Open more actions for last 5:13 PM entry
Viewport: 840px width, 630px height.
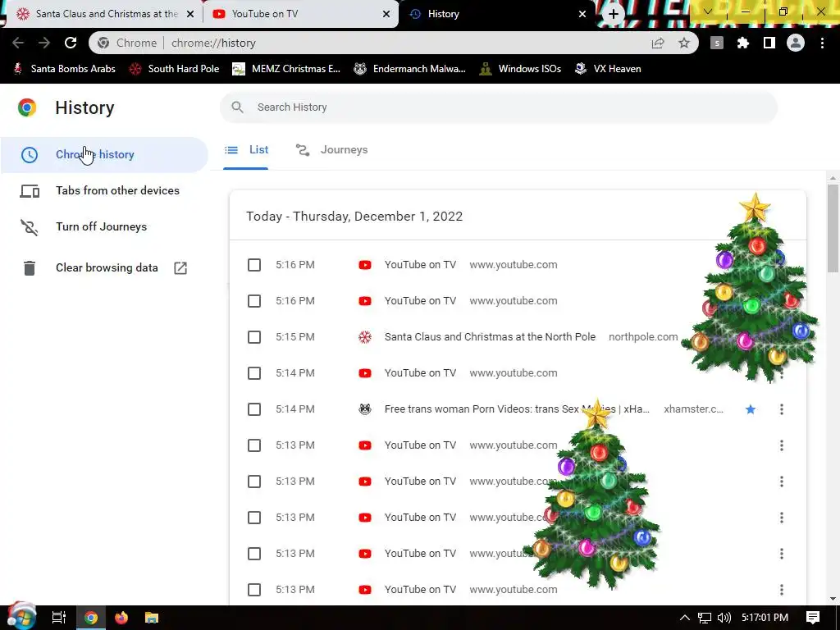(x=782, y=590)
